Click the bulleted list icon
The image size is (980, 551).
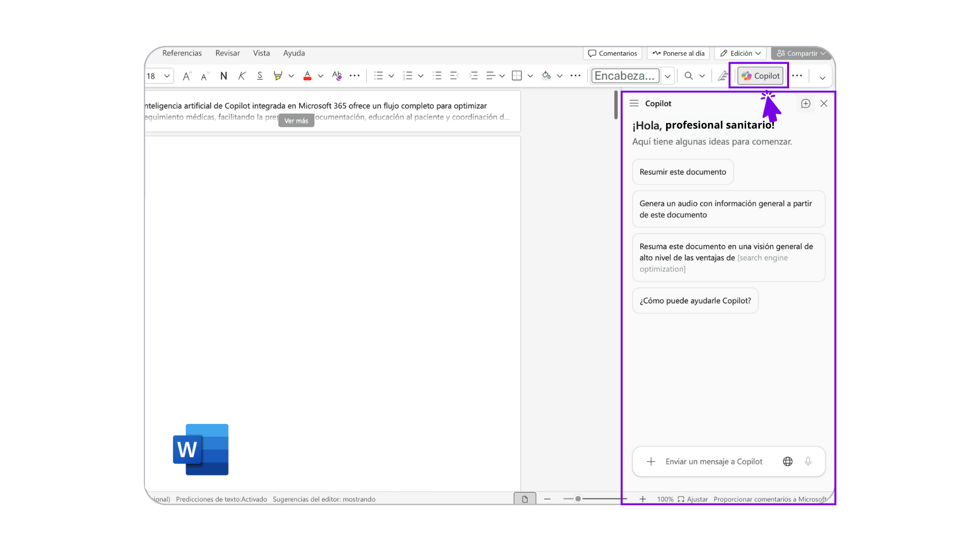pos(378,76)
